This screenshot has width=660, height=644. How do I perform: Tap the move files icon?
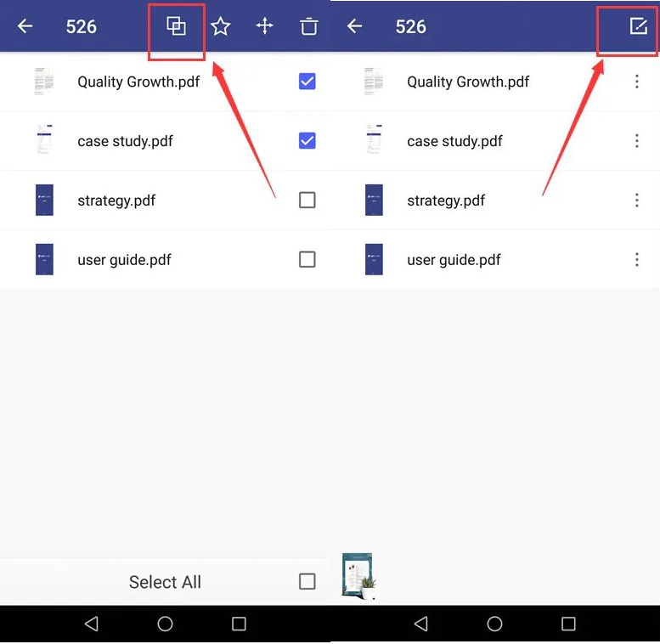tap(265, 26)
